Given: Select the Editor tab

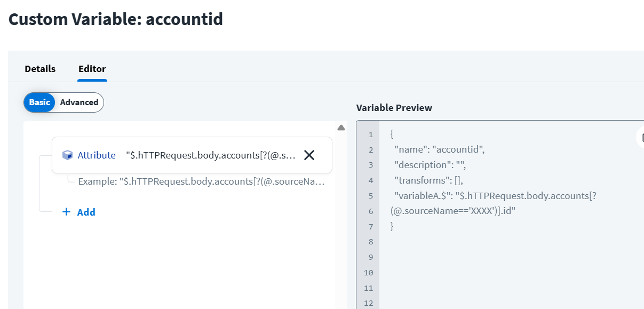Looking at the screenshot, I should (92, 69).
